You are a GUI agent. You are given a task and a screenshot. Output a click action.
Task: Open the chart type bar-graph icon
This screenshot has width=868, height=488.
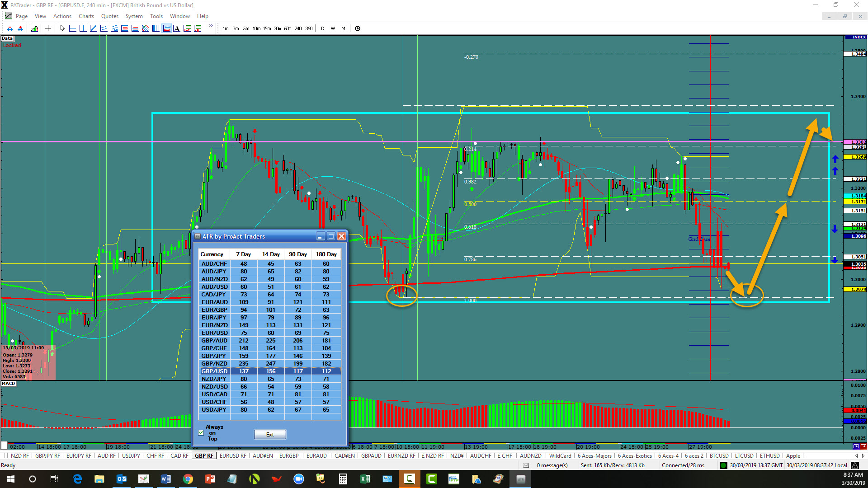pyautogui.click(x=34, y=28)
